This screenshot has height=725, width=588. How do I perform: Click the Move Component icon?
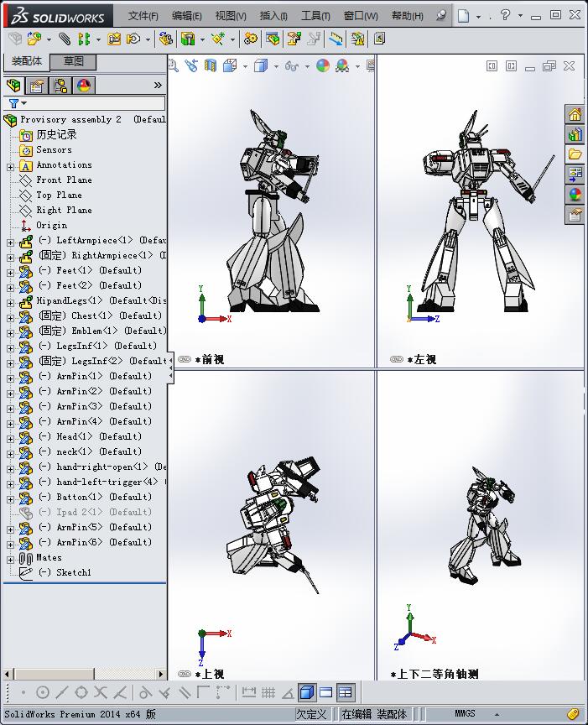click(x=133, y=39)
